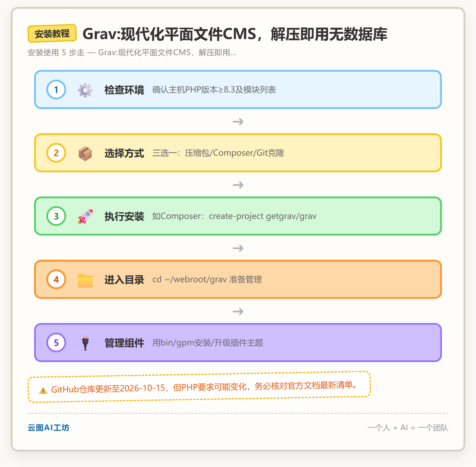
Task: Click the text create-project getgrav/grav
Action: [x=262, y=216]
